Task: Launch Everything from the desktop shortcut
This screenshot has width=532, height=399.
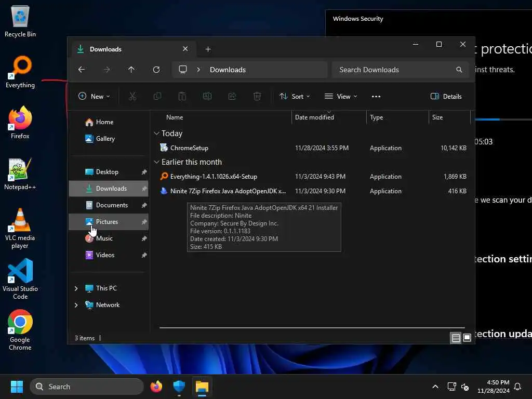Action: coord(20,72)
